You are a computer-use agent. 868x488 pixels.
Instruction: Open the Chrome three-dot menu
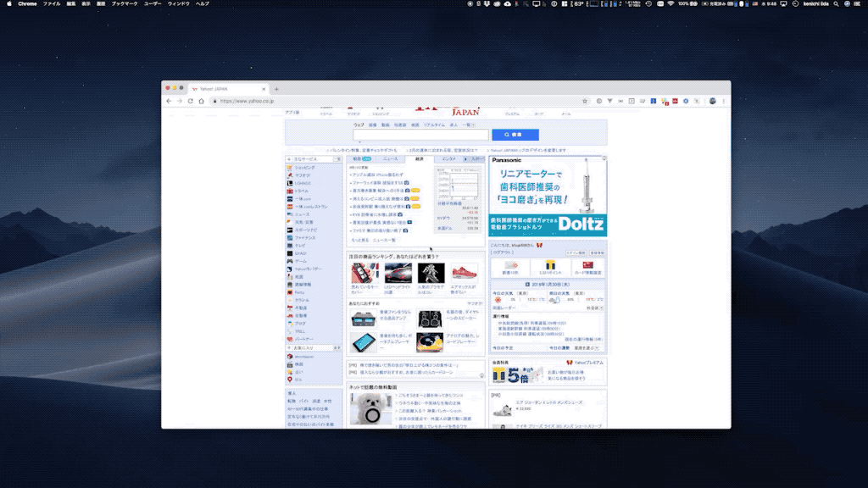724,102
